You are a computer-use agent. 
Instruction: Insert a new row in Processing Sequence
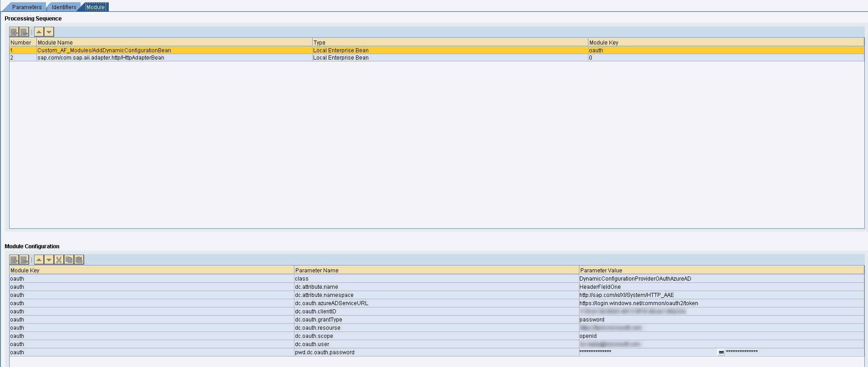pos(14,32)
